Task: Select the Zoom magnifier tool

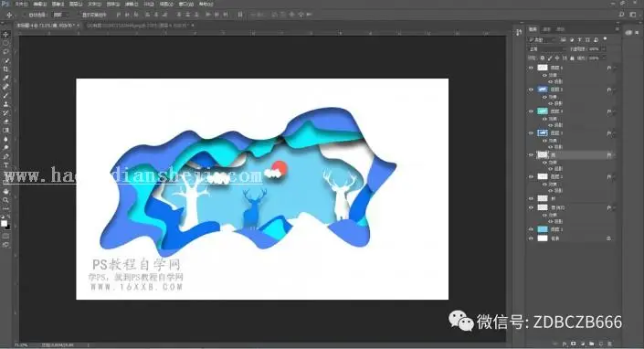Action: pos(5,200)
